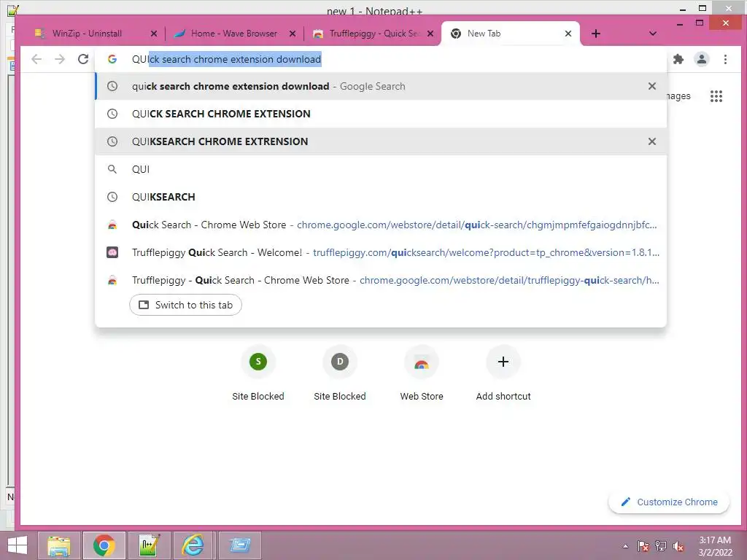Image resolution: width=747 pixels, height=560 pixels.
Task: Open Notepad++ from the taskbar
Action: (149, 545)
